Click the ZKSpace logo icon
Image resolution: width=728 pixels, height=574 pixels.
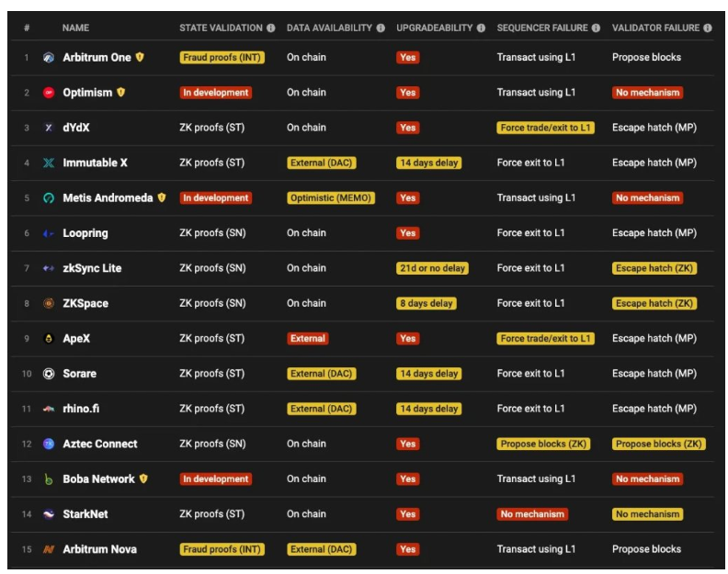49,303
